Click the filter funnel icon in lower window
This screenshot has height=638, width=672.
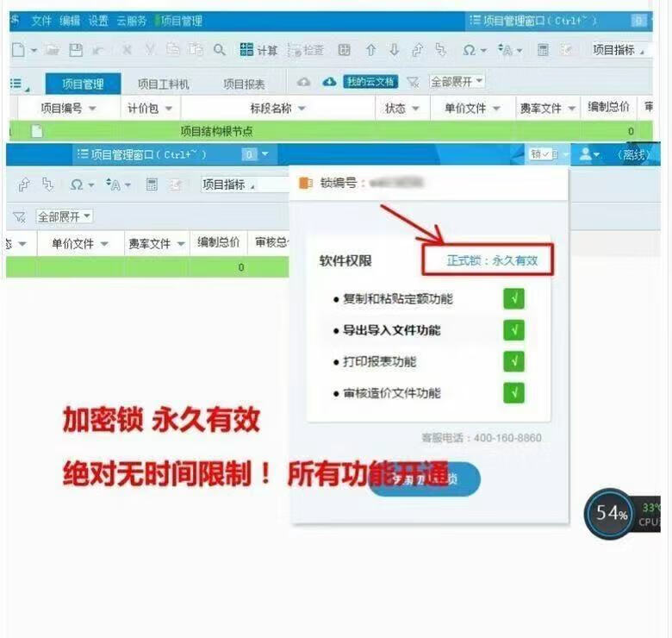pyautogui.click(x=19, y=217)
